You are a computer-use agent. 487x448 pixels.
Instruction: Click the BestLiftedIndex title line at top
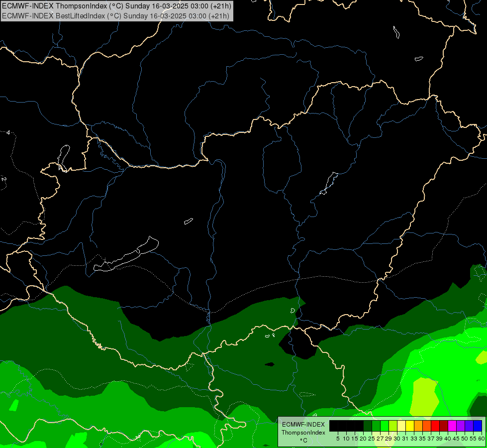(x=115, y=15)
